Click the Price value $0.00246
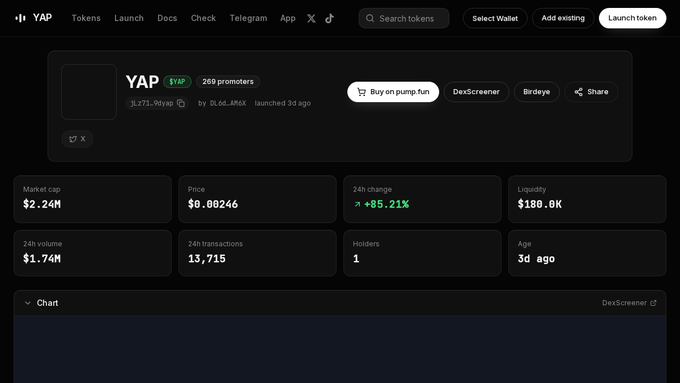Screen dimensions: 680x383 click(213, 204)
